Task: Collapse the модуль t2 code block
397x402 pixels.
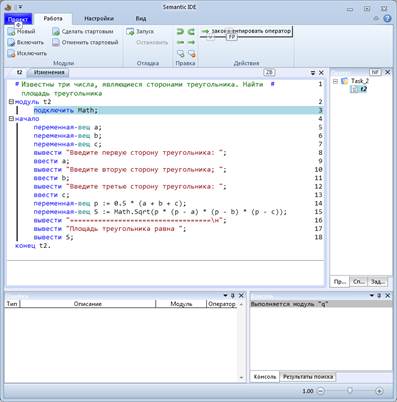Action: pyautogui.click(x=11, y=102)
